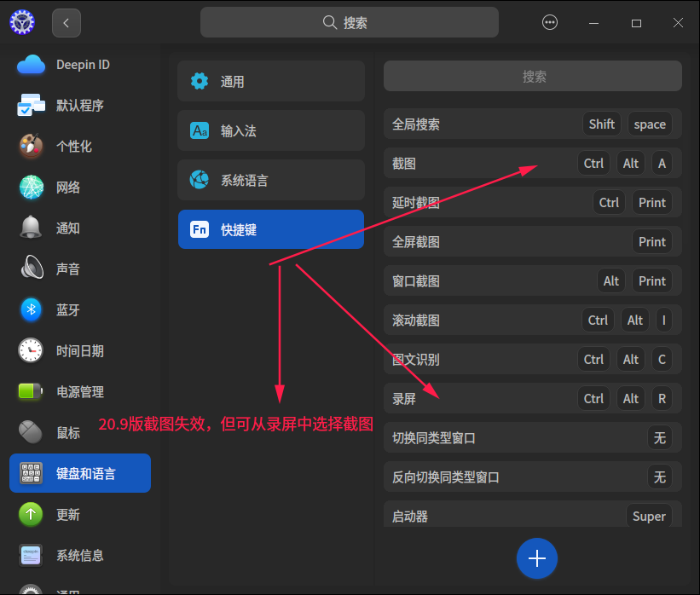Go back with the back arrow button
Screen dimensions: 700x595
pos(66,23)
